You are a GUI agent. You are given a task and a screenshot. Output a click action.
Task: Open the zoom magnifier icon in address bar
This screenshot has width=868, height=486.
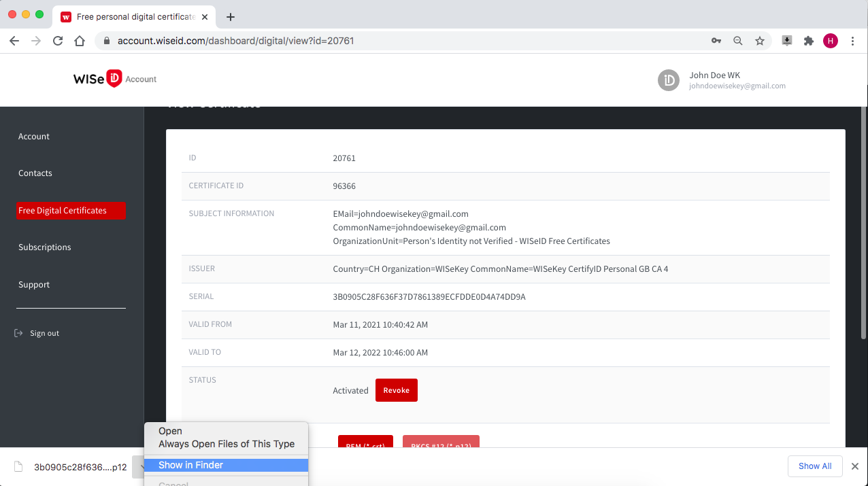click(738, 41)
